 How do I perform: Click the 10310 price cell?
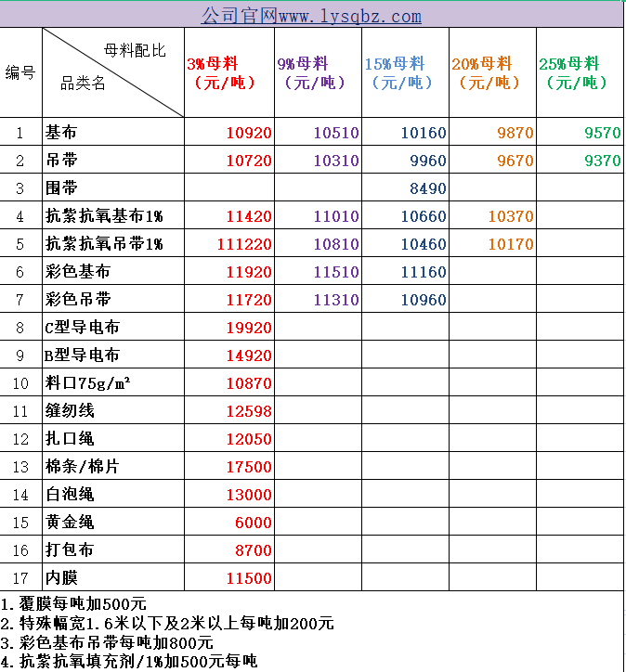pos(319,160)
